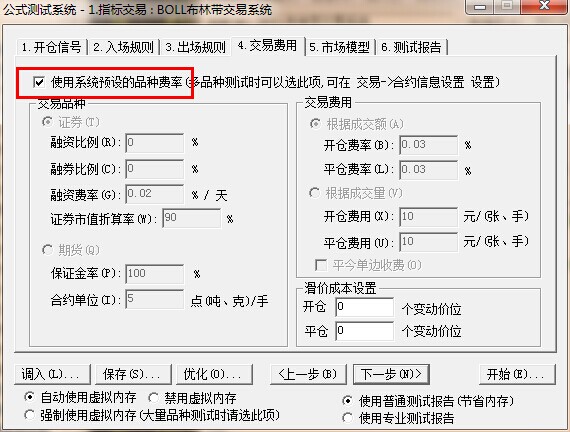The width and height of the screenshot is (570, 432).
Task: Click the 融资比例(R) input field
Action: pos(155,143)
